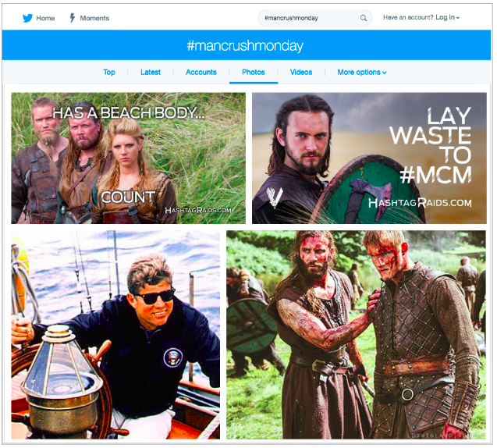Open the photo of two bloodied warriors
The height and width of the screenshot is (448, 497).
356,335
